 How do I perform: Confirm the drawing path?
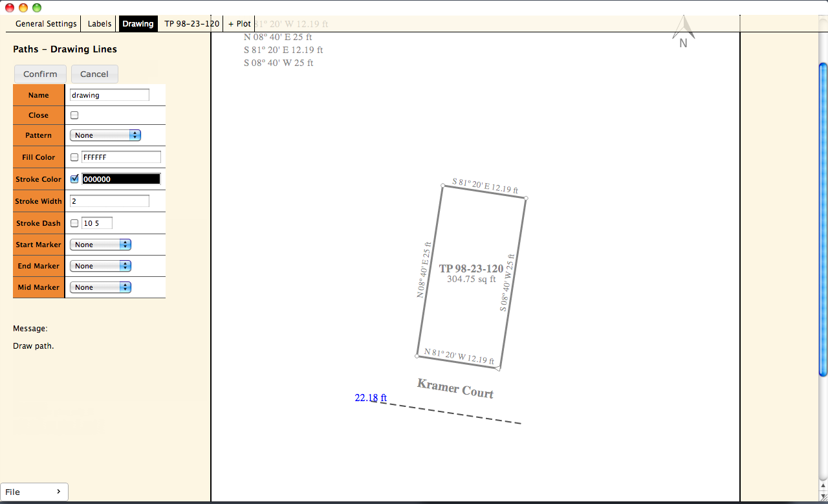tap(39, 74)
